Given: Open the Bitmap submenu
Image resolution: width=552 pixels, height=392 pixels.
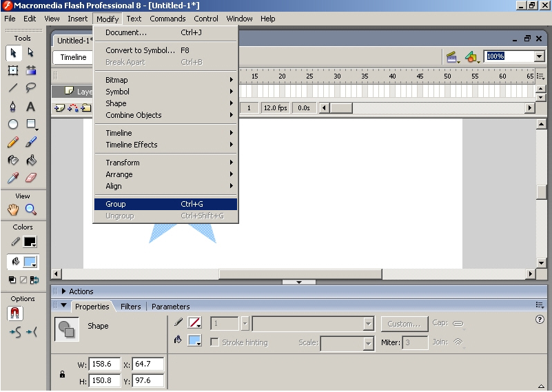Looking at the screenshot, I should [166, 80].
